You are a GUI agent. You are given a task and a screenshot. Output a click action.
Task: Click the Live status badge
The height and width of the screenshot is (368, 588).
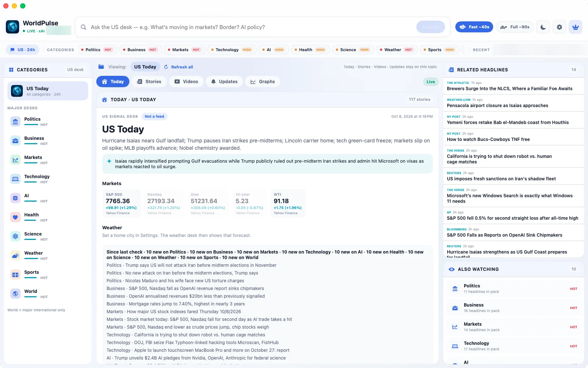tap(431, 82)
